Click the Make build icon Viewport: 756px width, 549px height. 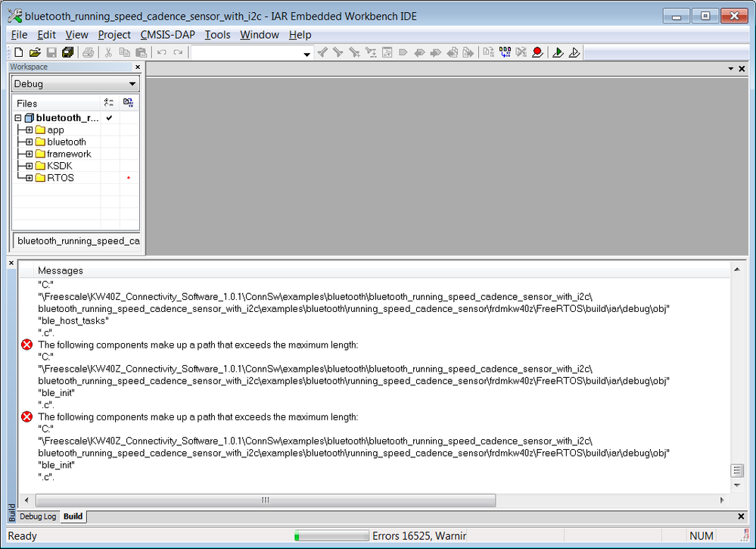click(505, 52)
